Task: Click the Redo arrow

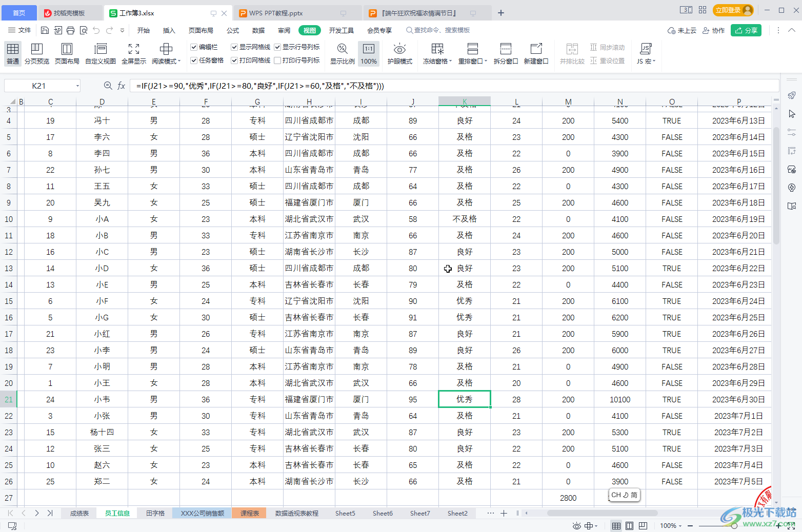Action: coord(109,30)
